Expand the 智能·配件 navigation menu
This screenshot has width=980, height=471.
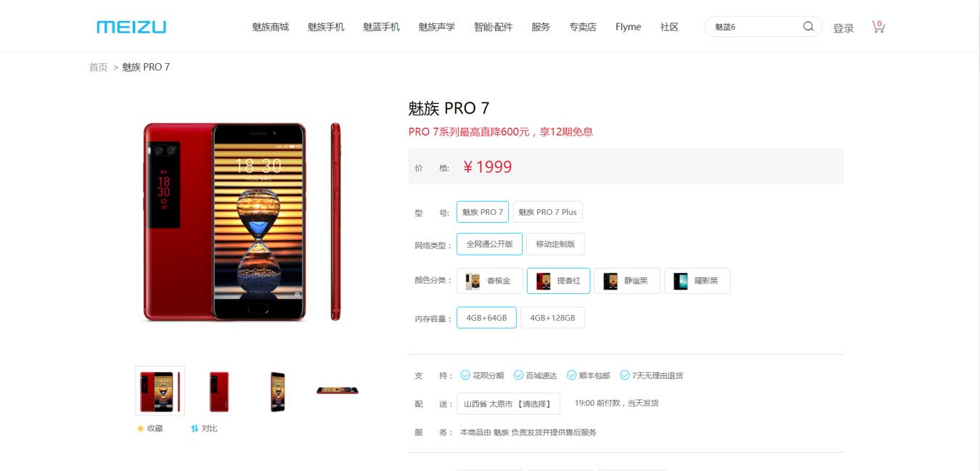pos(493,27)
